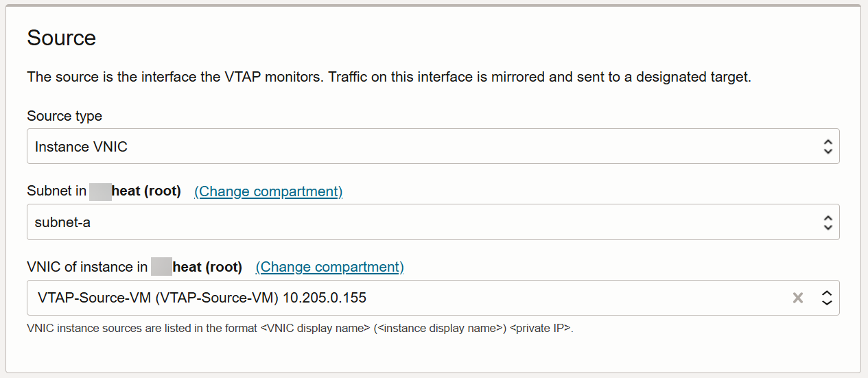Click the "heat (root)" text beside Subnet
The height and width of the screenshot is (378, 868).
tap(146, 191)
